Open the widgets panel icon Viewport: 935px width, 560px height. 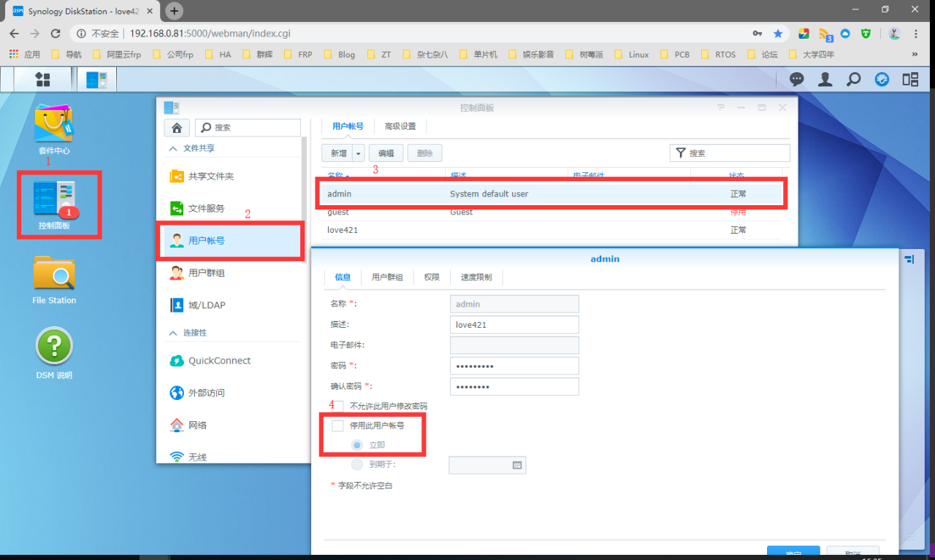coord(910,80)
